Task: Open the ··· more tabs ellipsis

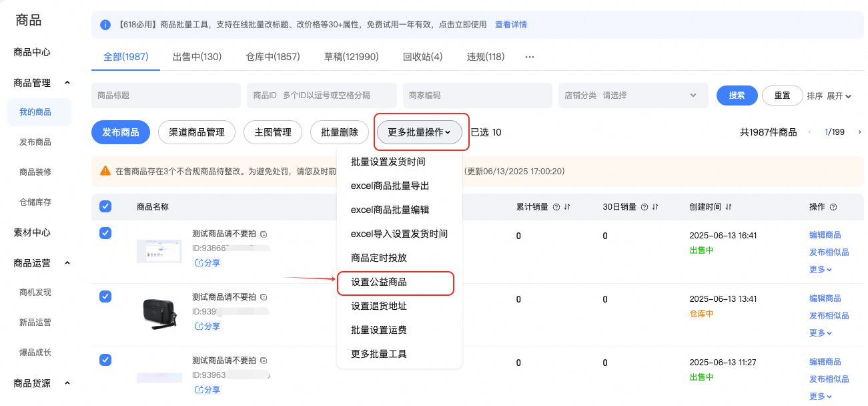Action: pyautogui.click(x=530, y=57)
